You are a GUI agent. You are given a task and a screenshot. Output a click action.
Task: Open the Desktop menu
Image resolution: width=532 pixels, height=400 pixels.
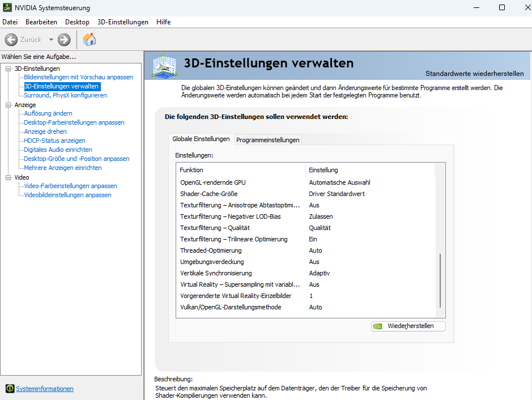(78, 22)
